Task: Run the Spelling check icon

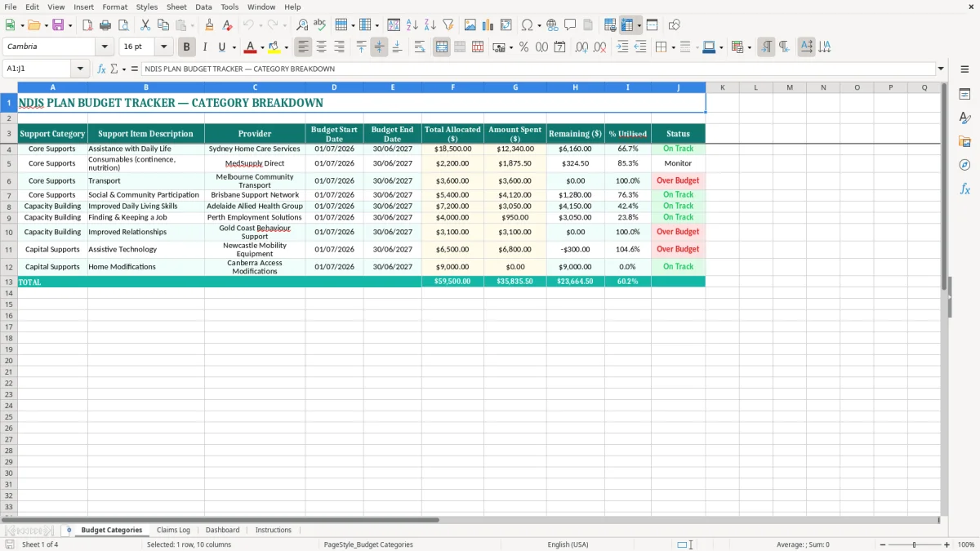Action: (x=320, y=25)
